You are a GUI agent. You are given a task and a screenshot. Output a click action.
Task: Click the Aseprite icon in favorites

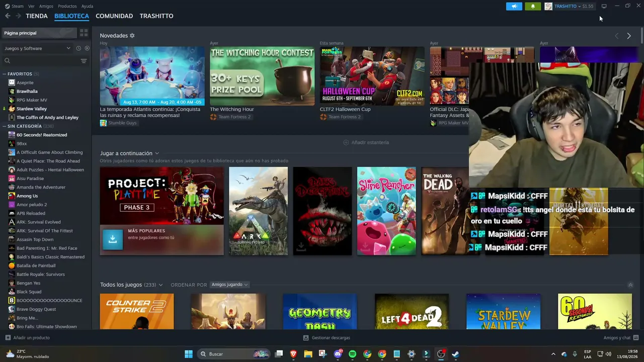12,82
